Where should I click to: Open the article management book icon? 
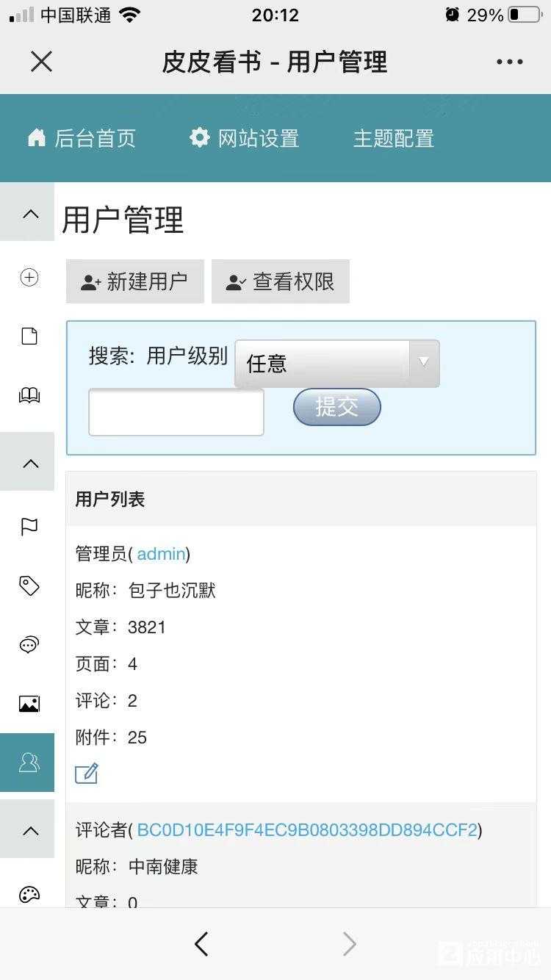[x=29, y=396]
